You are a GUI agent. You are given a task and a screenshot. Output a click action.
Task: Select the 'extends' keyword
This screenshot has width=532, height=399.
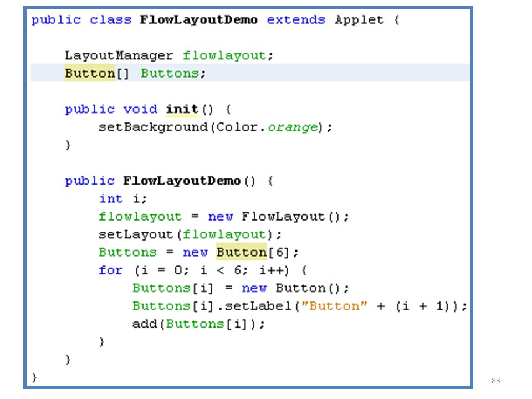point(296,20)
